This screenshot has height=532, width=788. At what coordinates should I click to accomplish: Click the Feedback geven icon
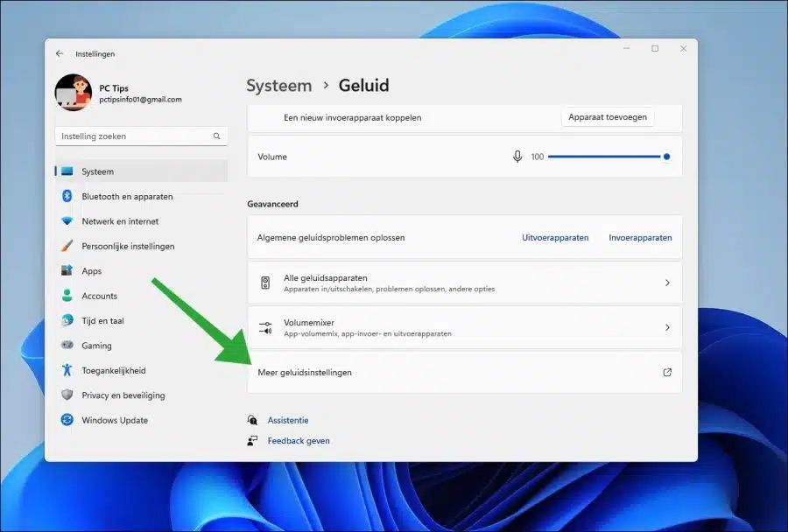(x=252, y=441)
